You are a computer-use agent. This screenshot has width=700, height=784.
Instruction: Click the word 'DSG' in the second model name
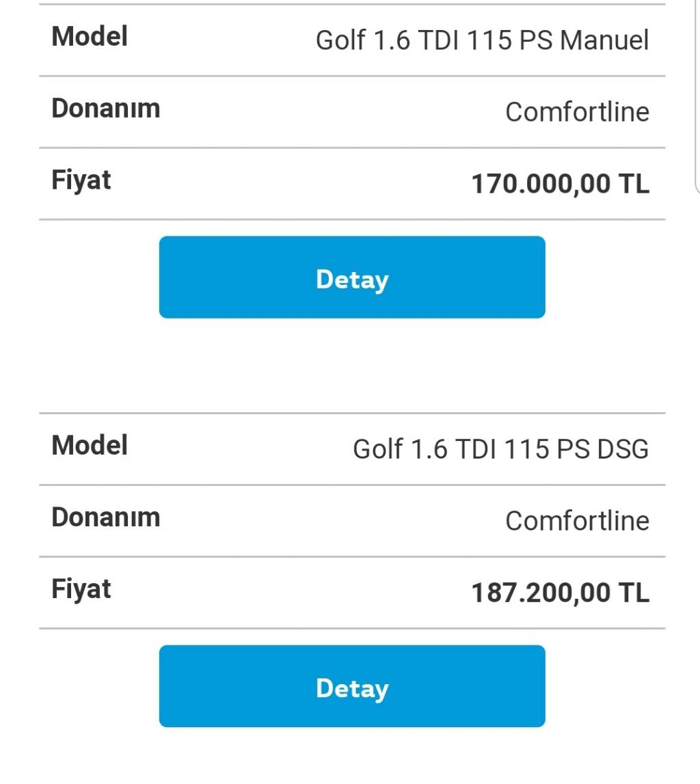coord(623,449)
